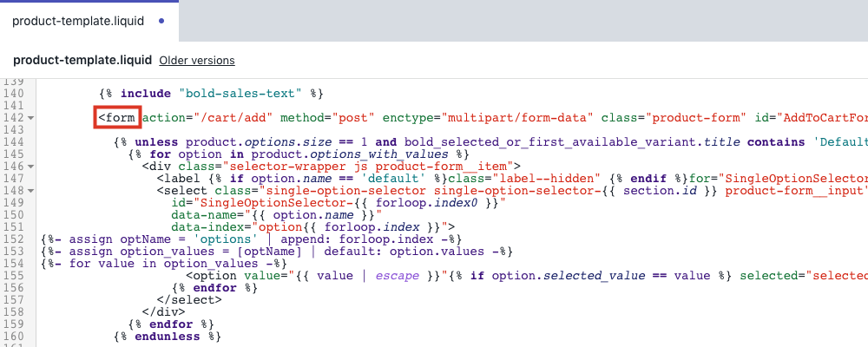The width and height of the screenshot is (868, 347).
Task: Click the product-template.liquid file heading
Action: (x=82, y=61)
